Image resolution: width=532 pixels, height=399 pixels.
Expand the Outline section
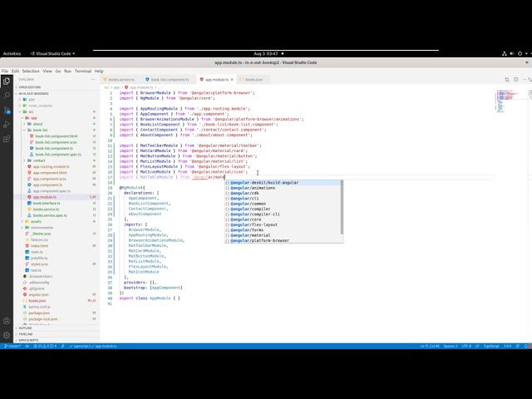coord(25,328)
